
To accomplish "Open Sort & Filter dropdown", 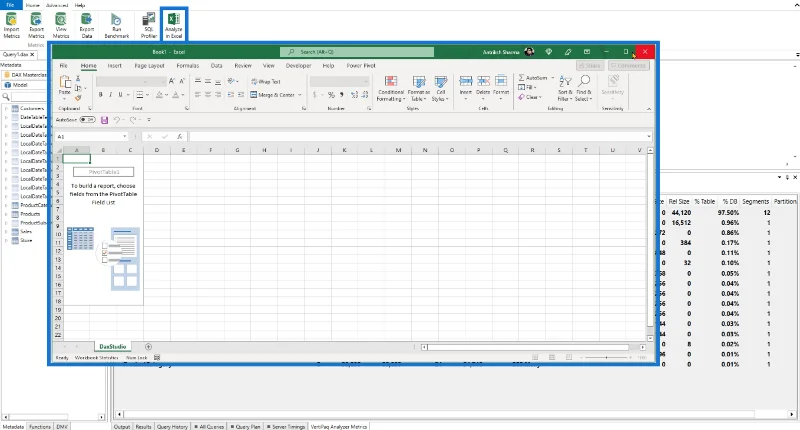I will pos(565,89).
